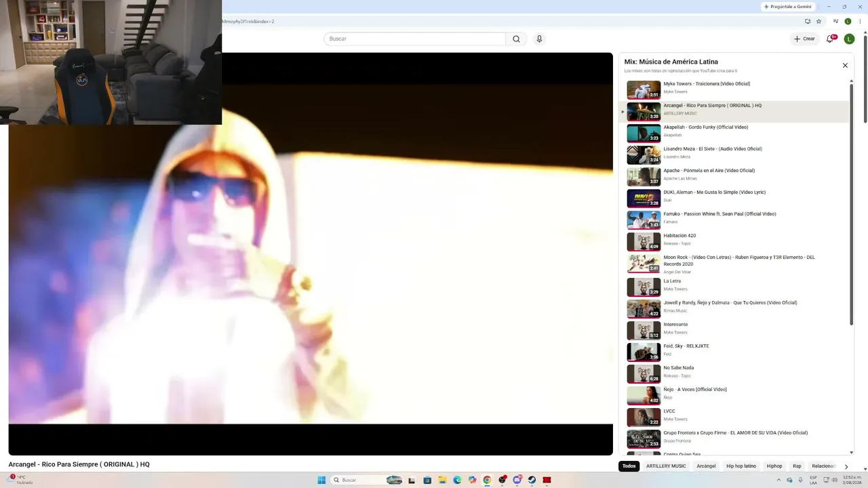The width and height of the screenshot is (868, 488).
Task: Open the Windows Start menu
Action: pos(321,480)
